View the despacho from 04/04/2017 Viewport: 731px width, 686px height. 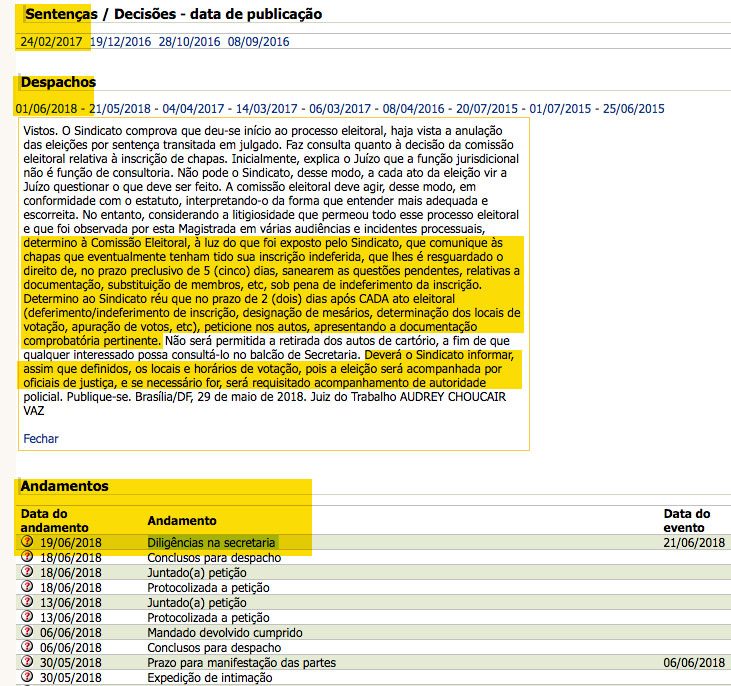[x=194, y=109]
